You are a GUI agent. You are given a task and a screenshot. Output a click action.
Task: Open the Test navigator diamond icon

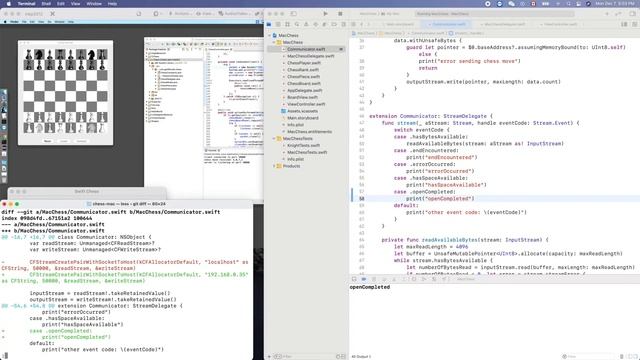[x=316, y=24]
